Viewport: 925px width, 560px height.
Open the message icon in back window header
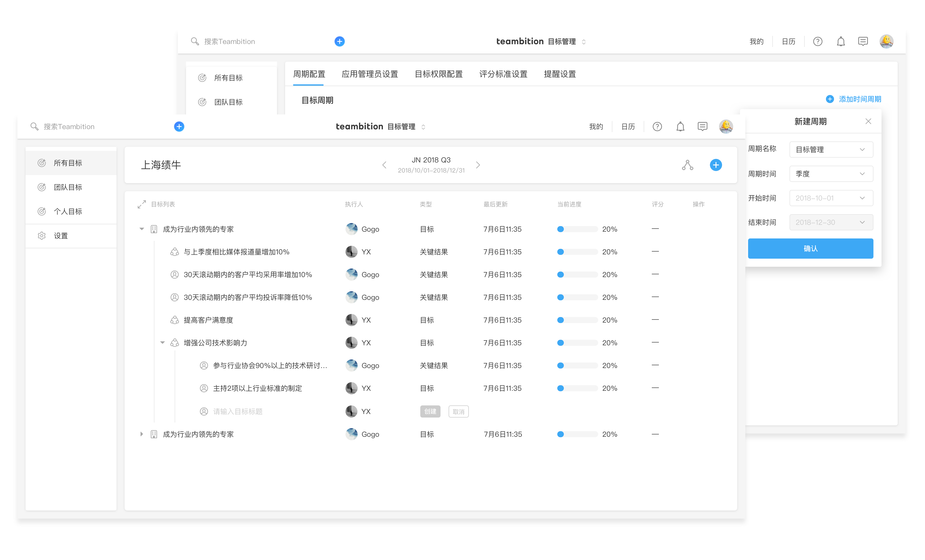tap(863, 41)
